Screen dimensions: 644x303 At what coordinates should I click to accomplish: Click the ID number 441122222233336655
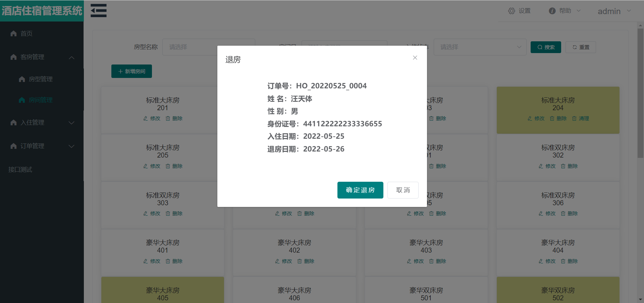tap(342, 124)
